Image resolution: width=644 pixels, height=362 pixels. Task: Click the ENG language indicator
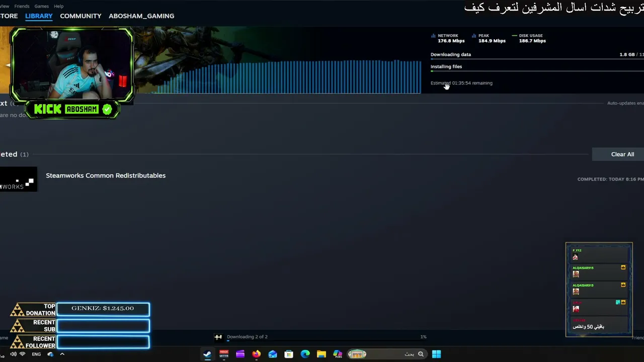[36, 354]
